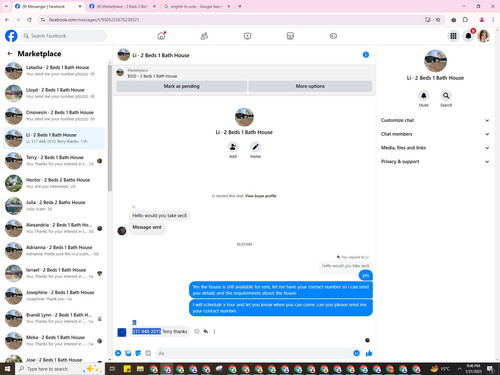This screenshot has height=375, width=500.
Task: Open Task View on the taskbar
Action: [112, 369]
